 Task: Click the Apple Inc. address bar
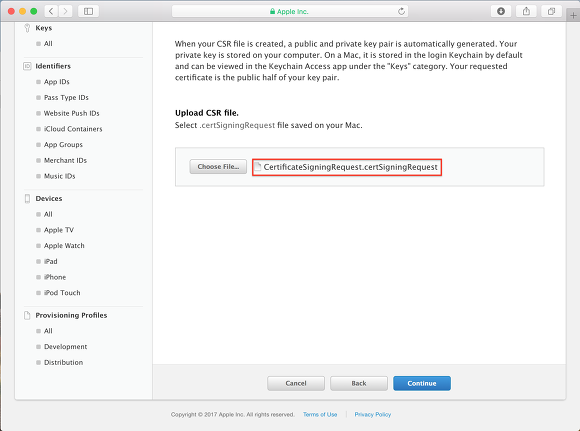tap(290, 11)
